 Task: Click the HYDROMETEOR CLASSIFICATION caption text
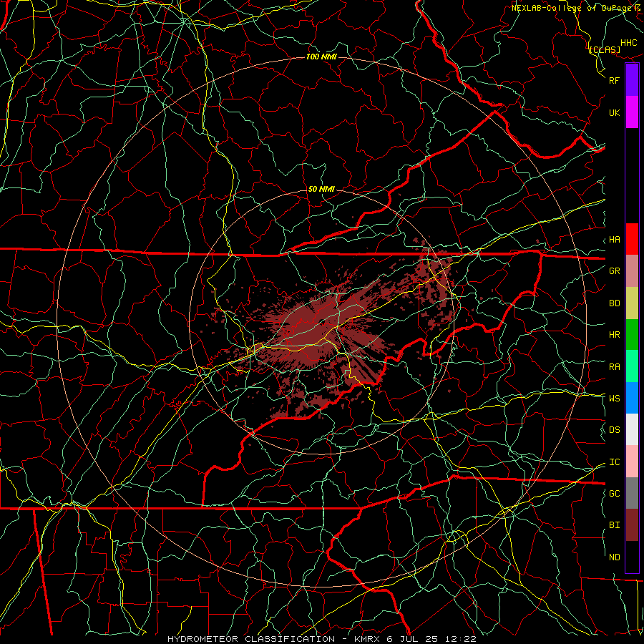(x=251, y=639)
